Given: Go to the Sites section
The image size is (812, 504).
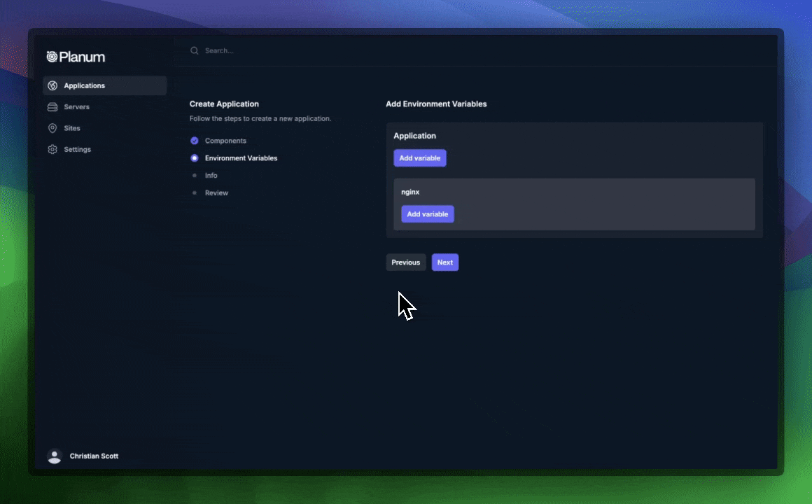Looking at the screenshot, I should tap(104, 128).
